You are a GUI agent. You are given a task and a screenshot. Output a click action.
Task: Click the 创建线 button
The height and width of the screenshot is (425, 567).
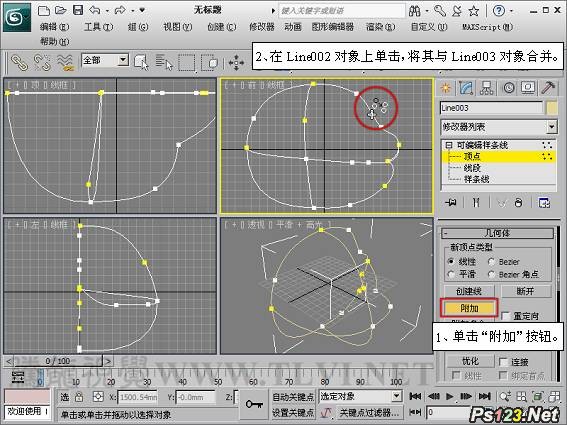469,291
